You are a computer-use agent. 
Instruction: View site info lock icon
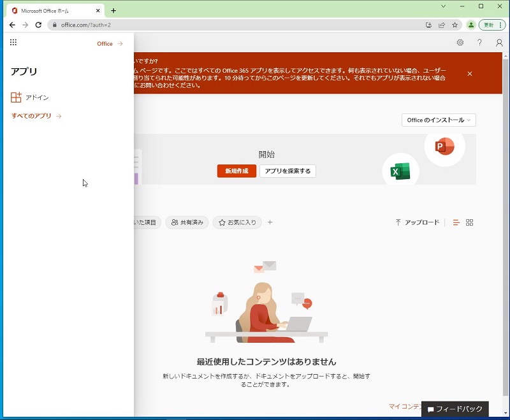[x=55, y=25]
